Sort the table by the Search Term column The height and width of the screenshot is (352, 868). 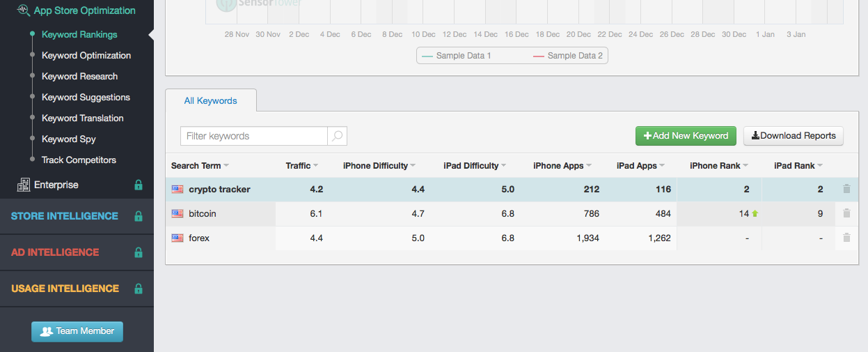click(x=200, y=166)
